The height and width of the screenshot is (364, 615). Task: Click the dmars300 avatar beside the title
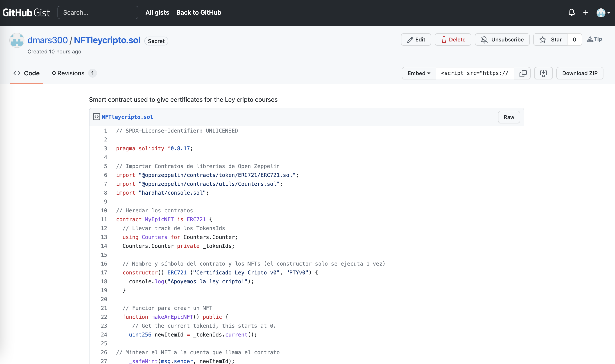[17, 41]
